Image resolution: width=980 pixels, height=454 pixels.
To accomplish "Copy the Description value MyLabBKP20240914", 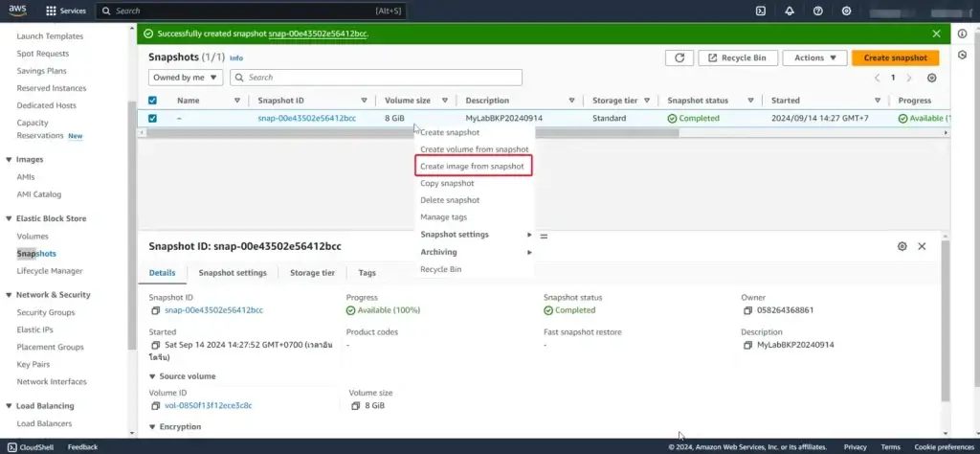I will 747,345.
